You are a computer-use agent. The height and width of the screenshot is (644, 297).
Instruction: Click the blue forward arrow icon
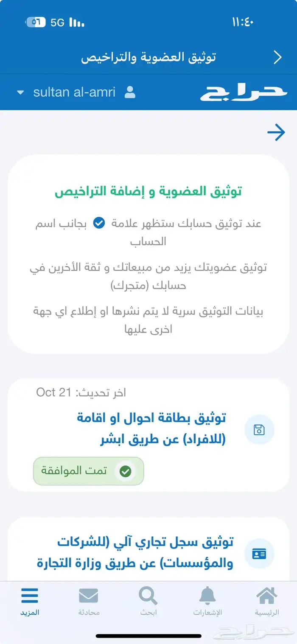pos(276,133)
